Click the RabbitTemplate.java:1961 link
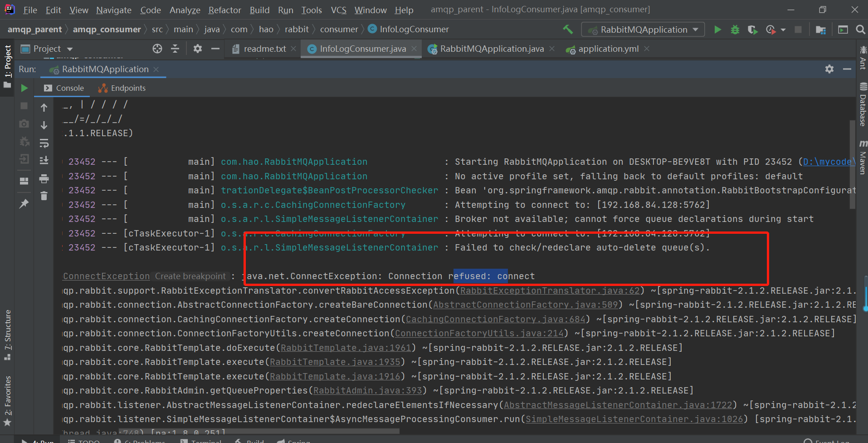Viewport: 868px width, 443px height. [346, 348]
